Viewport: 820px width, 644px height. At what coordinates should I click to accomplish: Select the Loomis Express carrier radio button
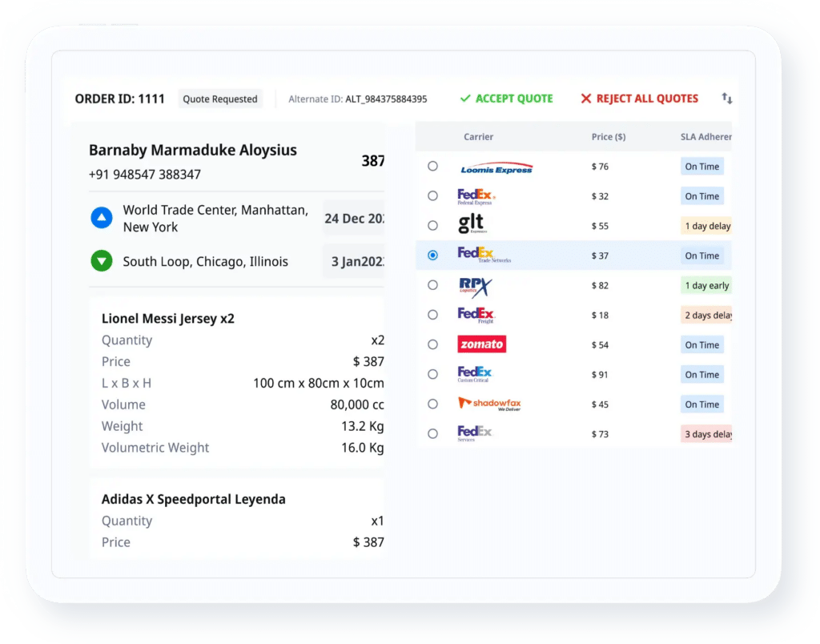pos(432,166)
